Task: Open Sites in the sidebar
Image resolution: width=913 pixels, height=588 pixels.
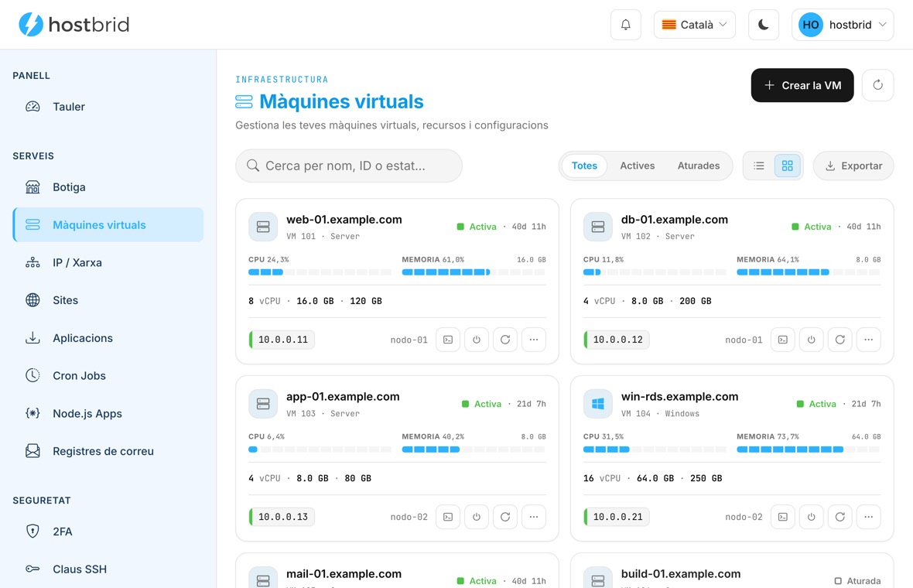Action: coord(108,300)
